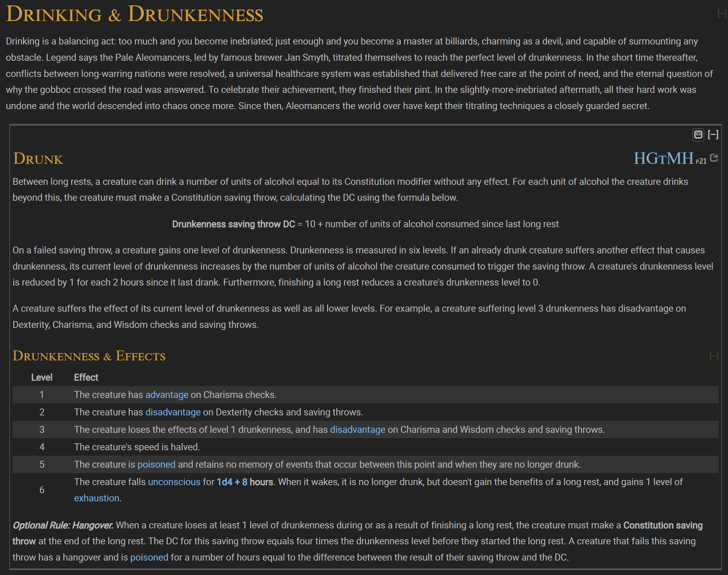Click the p21 page reference
728x575 pixels.
(x=701, y=161)
